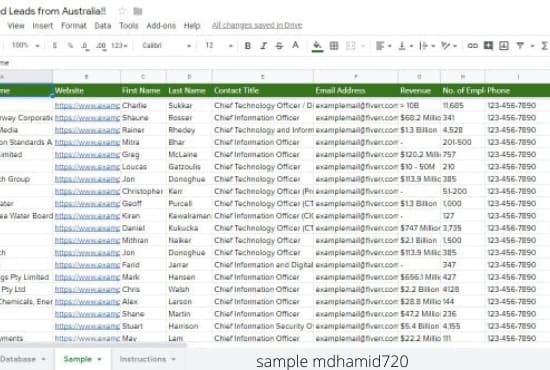The height and width of the screenshot is (370, 550).
Task: Open text wrapping options
Action: tap(427, 46)
